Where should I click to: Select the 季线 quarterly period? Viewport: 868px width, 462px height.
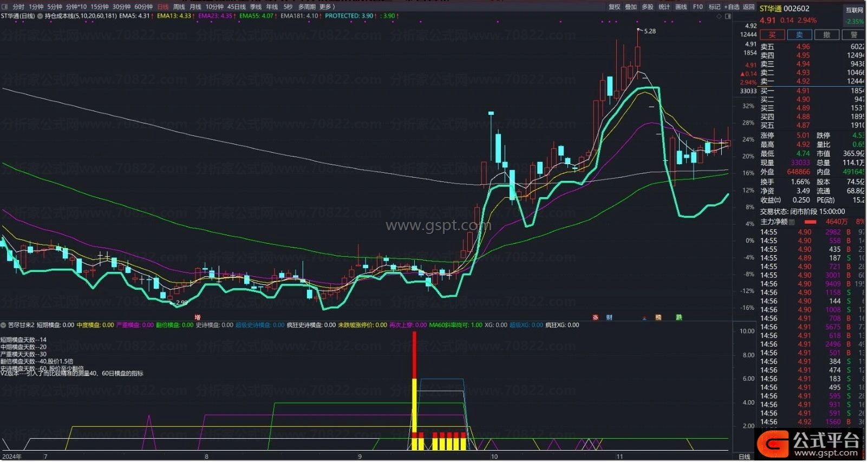pos(256,7)
